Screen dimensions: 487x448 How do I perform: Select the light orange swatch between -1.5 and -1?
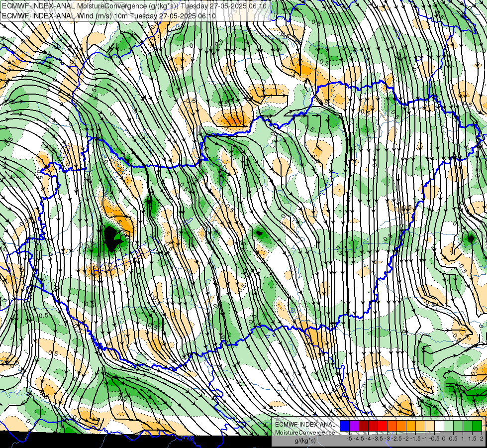click(x=420, y=426)
